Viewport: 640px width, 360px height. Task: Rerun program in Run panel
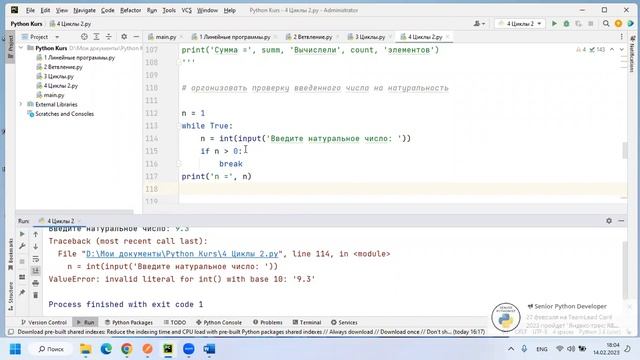[x=22, y=234]
